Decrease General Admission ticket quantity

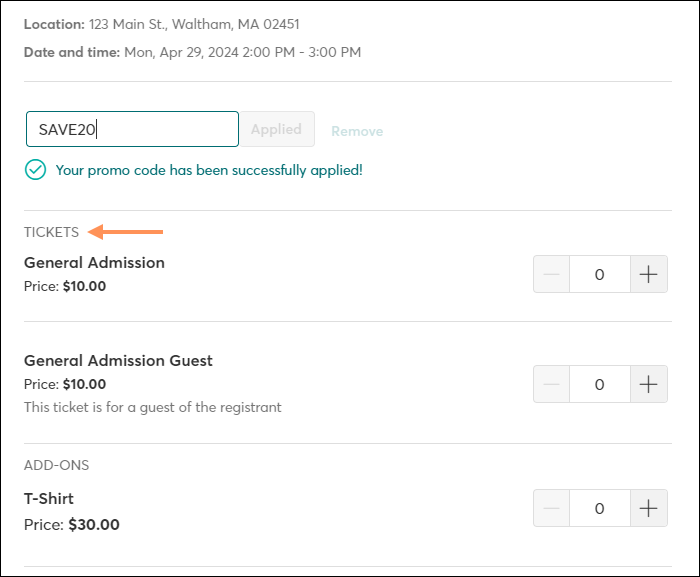pos(551,274)
